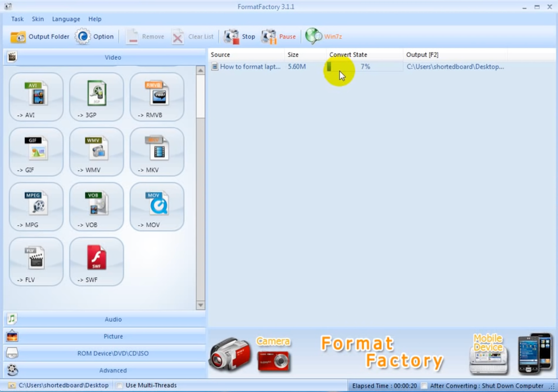Image resolution: width=558 pixels, height=392 pixels.
Task: Expand the ROM Device\DVD\CD\ISO panel
Action: 105,353
